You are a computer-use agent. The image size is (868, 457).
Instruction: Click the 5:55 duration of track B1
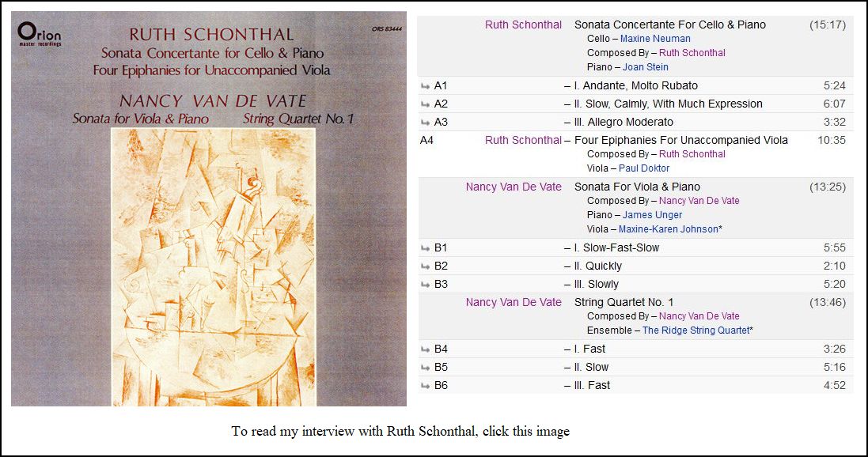click(x=835, y=247)
